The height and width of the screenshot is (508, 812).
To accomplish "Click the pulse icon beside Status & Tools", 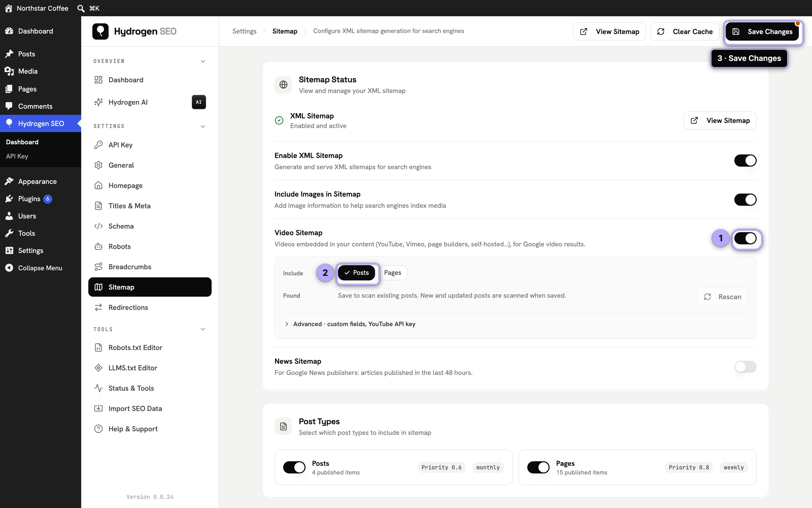I will point(98,388).
